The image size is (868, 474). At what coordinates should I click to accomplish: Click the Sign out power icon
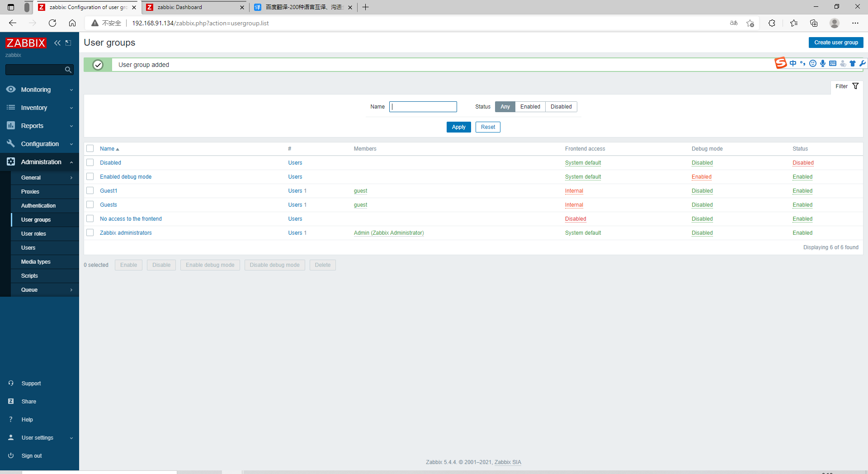point(11,455)
